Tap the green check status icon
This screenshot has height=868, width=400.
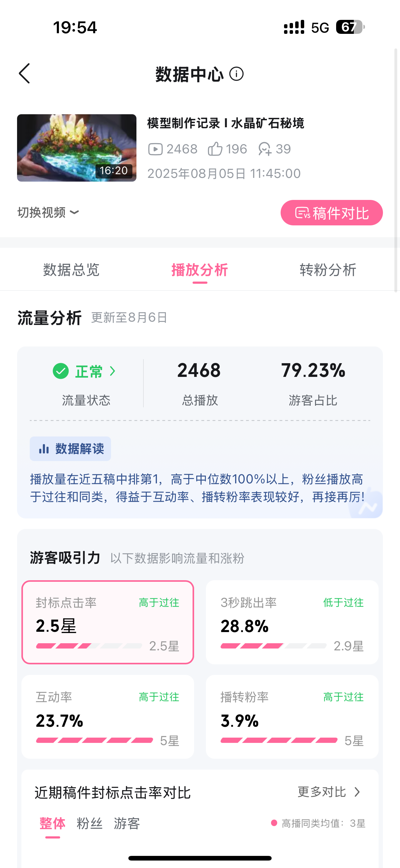[x=61, y=371]
